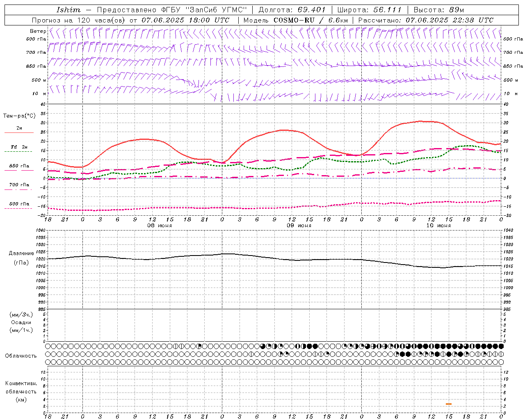Select the provider text ФГБУ "ЗапСиб УГМС"

[x=205, y=10]
